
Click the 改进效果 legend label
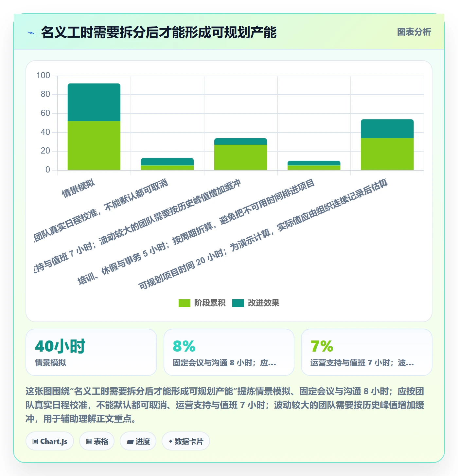(263, 303)
